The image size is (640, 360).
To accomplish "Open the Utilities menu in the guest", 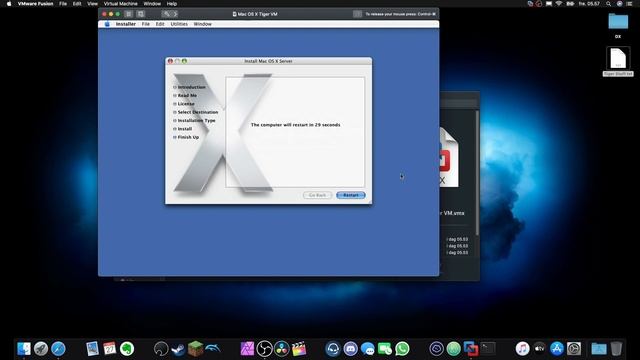I will coord(179,24).
